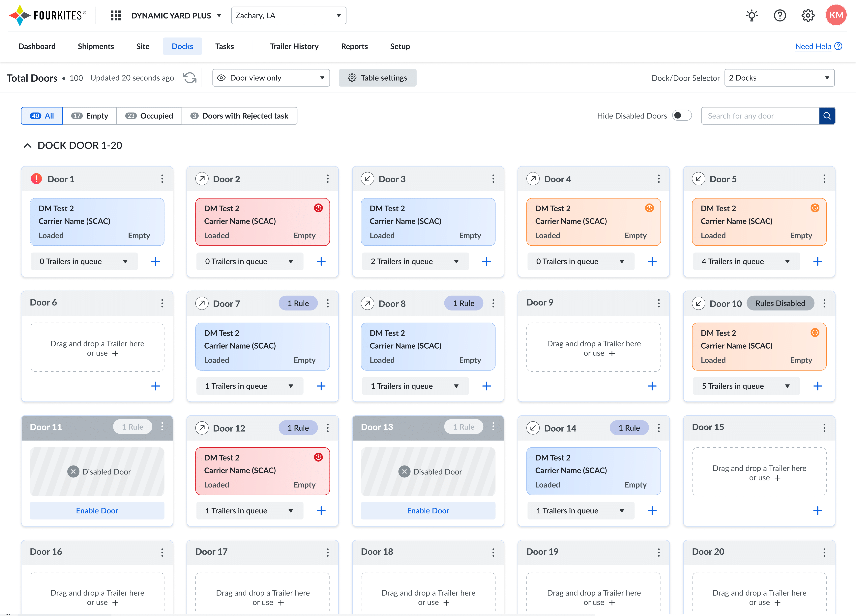Click the FourKites logo

coord(47,15)
